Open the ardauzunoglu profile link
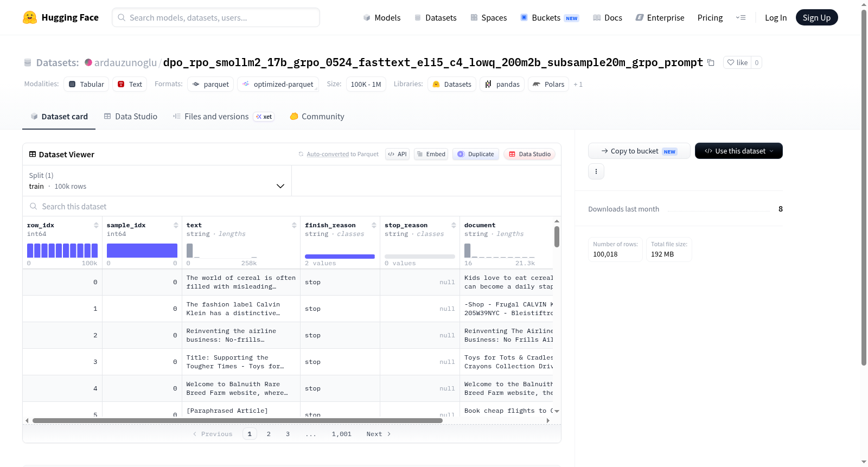This screenshot has height=467, width=868. 125,62
